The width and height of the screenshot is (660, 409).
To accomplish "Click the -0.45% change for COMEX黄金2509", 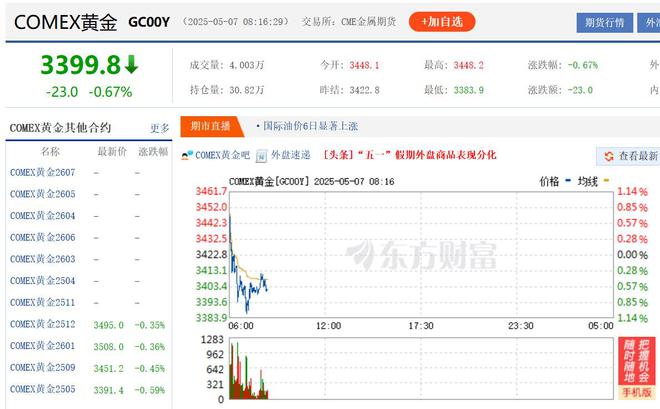I will point(150,369).
